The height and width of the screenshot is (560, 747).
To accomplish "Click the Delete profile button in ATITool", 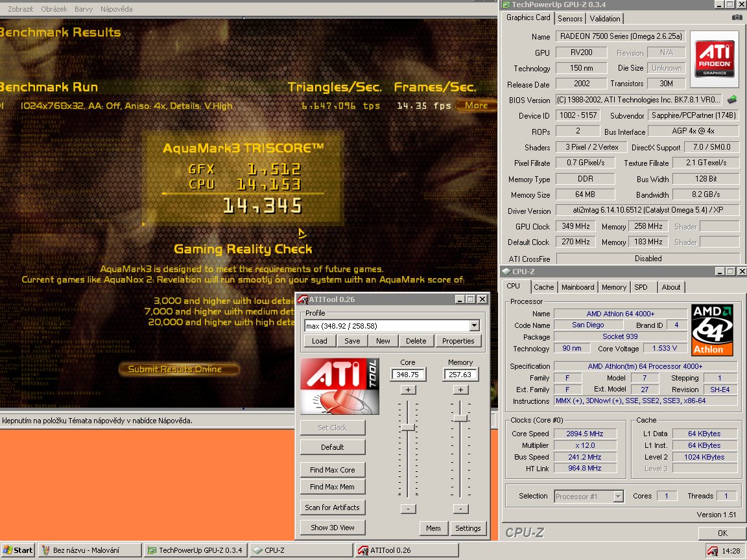I will [416, 341].
